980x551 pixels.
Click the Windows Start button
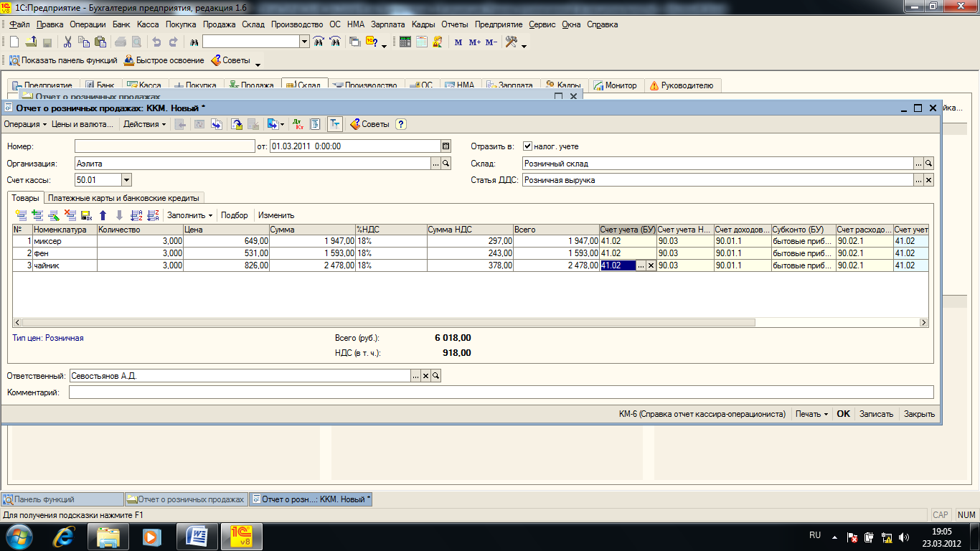coord(19,536)
